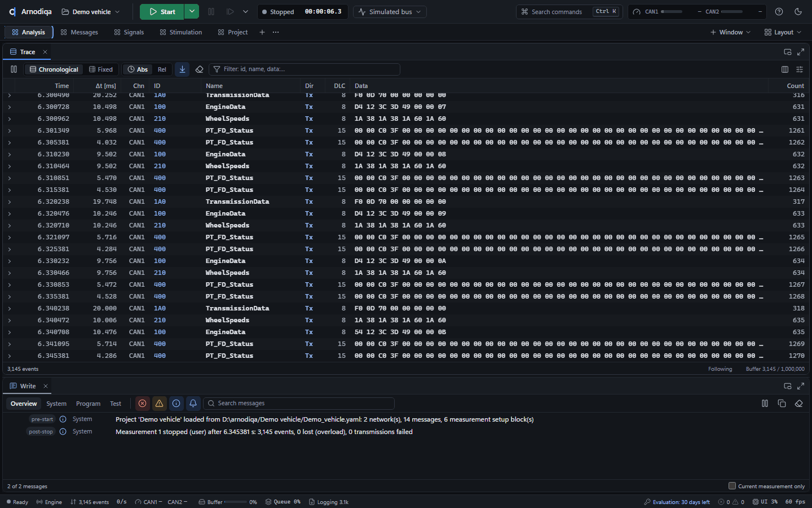The width and height of the screenshot is (812, 508).
Task: Switch trace to Fixed mode
Action: click(101, 69)
